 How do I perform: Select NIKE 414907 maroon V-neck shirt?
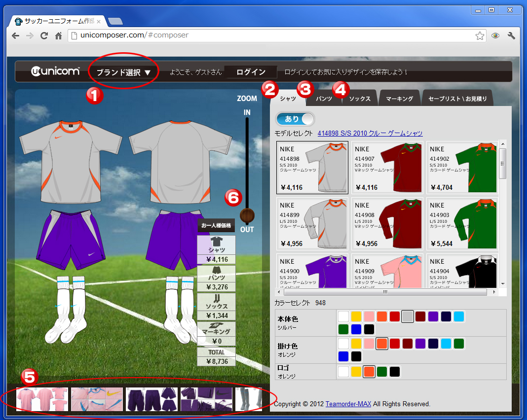[387, 168]
